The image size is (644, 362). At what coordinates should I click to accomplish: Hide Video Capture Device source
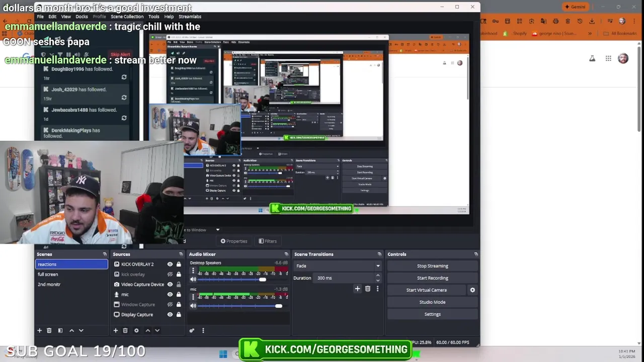170,285
